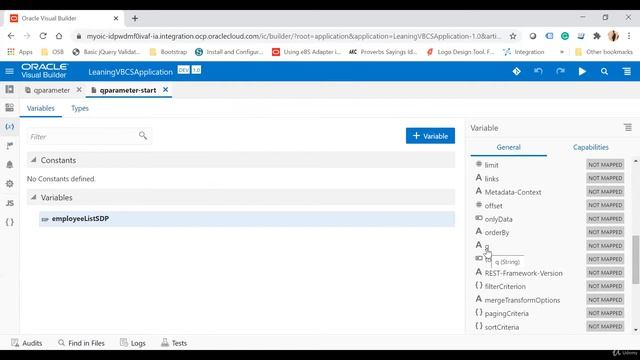The height and width of the screenshot is (360, 640).
Task: Open Audits at the bottom bar
Action: coord(27,343)
